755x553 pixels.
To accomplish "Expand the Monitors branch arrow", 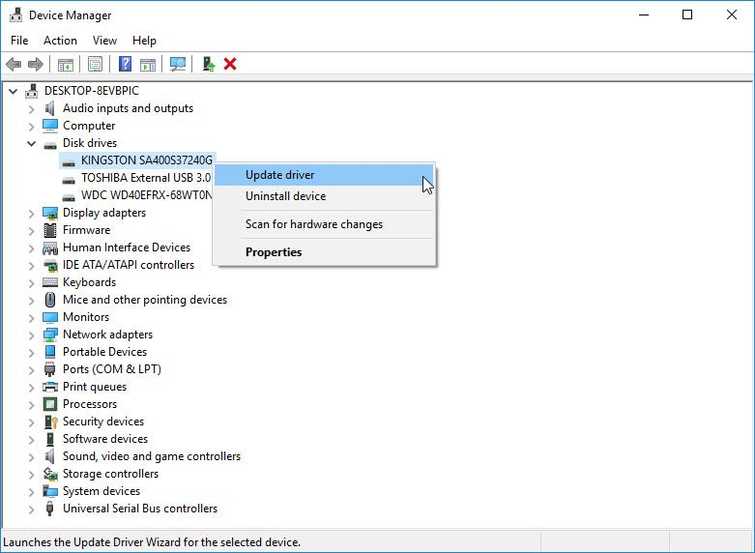I will [x=31, y=318].
